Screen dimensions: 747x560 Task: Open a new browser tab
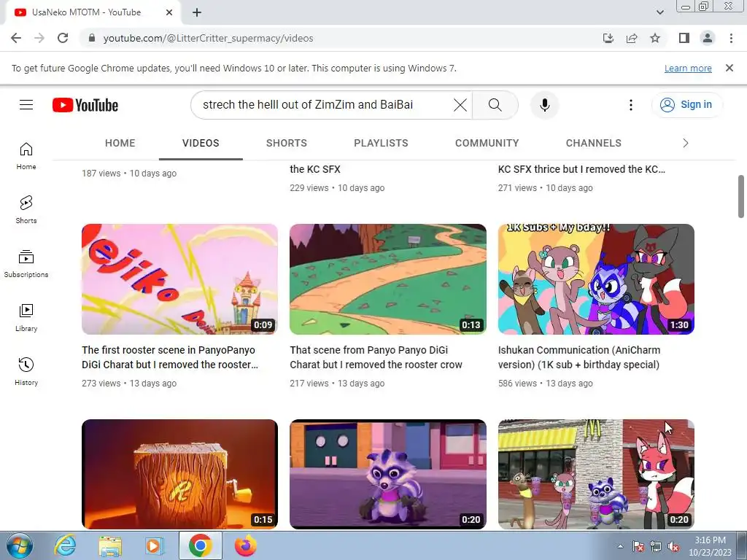197,12
